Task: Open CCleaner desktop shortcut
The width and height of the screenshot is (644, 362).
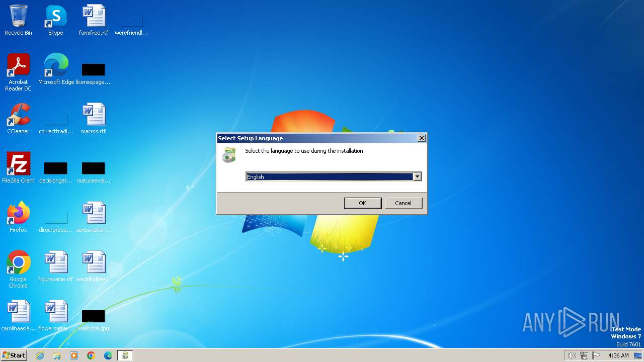Action: pyautogui.click(x=18, y=119)
